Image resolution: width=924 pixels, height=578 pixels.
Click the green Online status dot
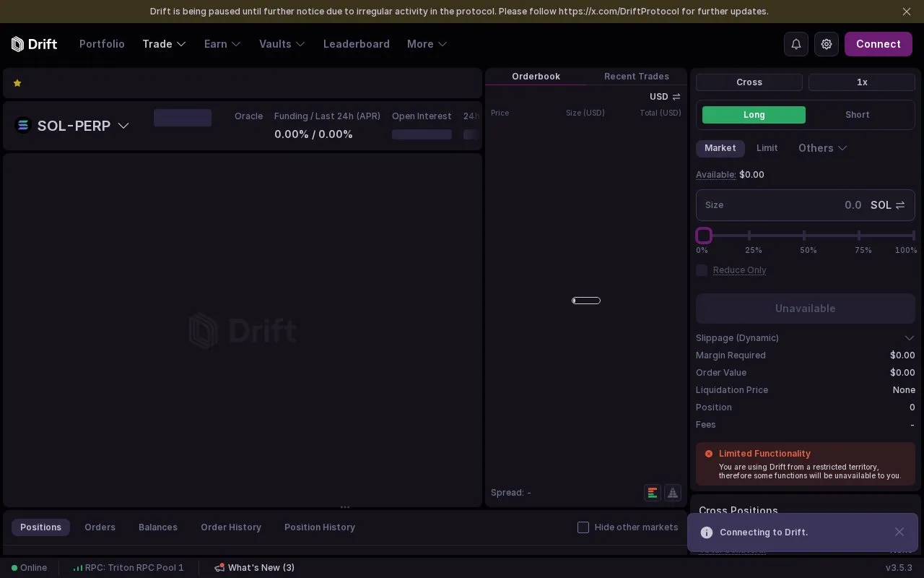click(x=14, y=568)
